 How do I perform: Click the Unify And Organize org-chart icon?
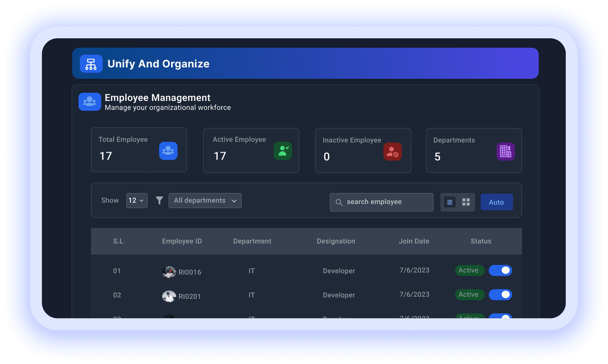(91, 64)
